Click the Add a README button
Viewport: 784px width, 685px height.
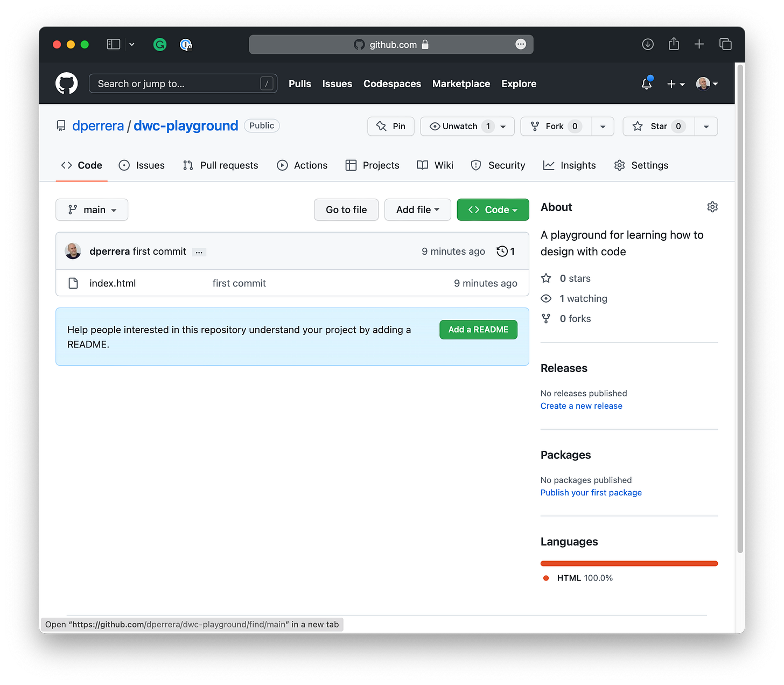479,330
